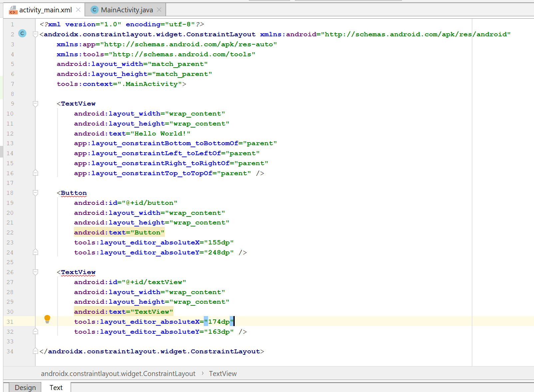
Task: Click layout_constraintLeft_toLeftOf attribute on line 14
Action: point(167,153)
